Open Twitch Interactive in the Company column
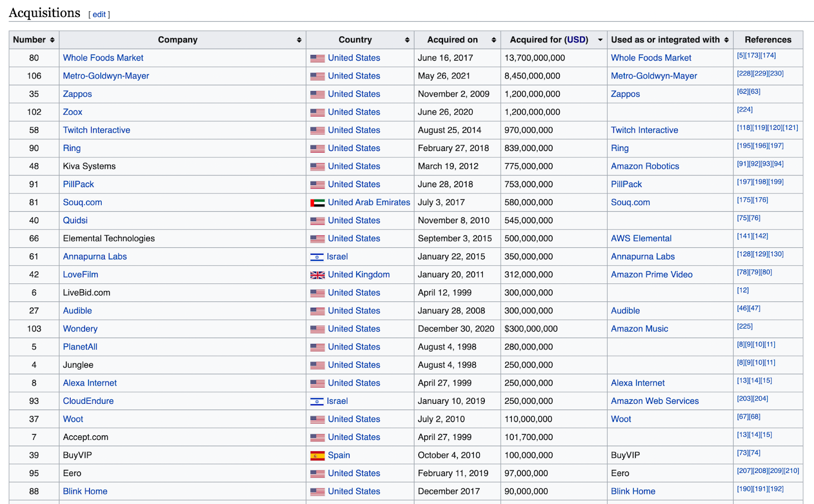The height and width of the screenshot is (504, 814). (97, 130)
